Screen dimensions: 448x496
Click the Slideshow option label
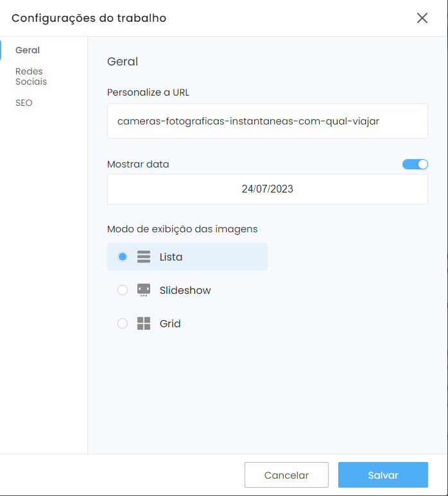pyautogui.click(x=185, y=290)
